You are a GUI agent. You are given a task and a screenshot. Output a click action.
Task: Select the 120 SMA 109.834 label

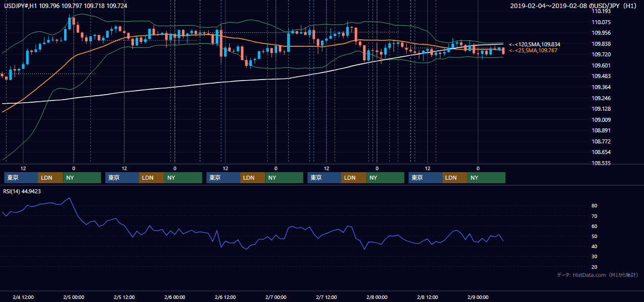tap(534, 44)
